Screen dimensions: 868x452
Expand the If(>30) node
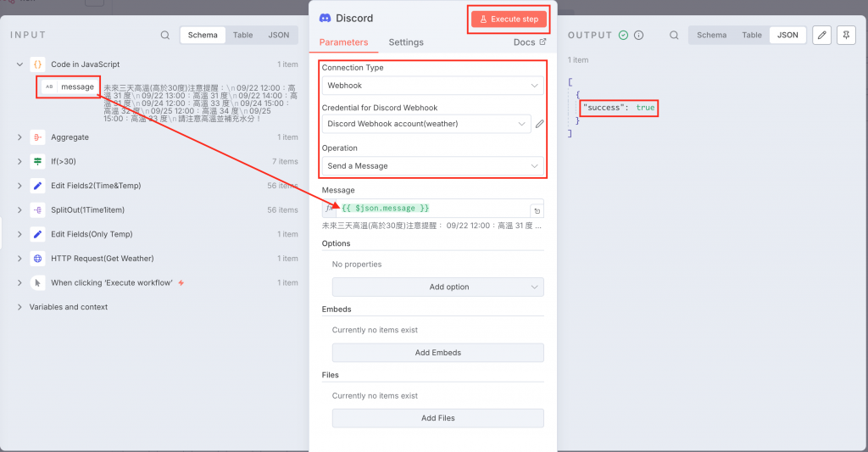tap(19, 162)
